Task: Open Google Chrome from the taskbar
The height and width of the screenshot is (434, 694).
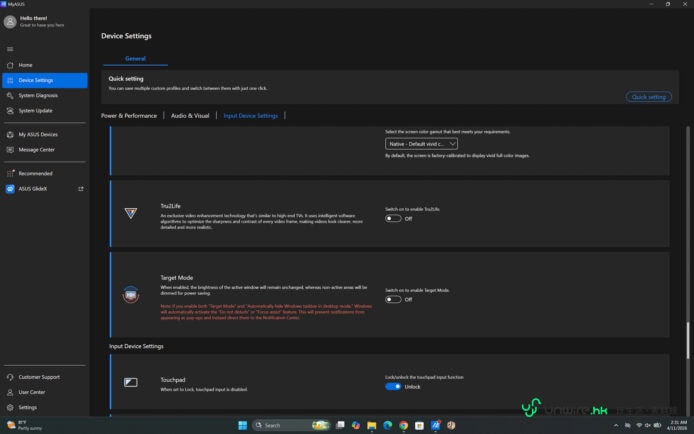Action: coord(404,425)
